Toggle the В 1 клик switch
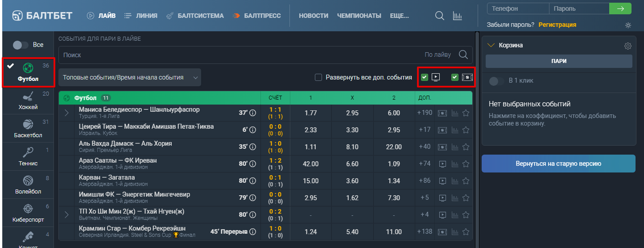Screen dimensions: 644x248 tap(495, 81)
